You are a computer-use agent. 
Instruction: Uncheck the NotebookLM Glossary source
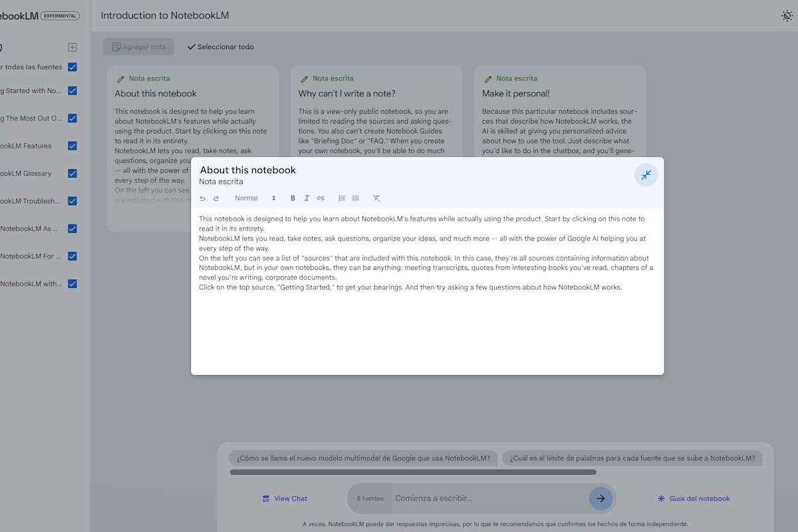tap(72, 174)
